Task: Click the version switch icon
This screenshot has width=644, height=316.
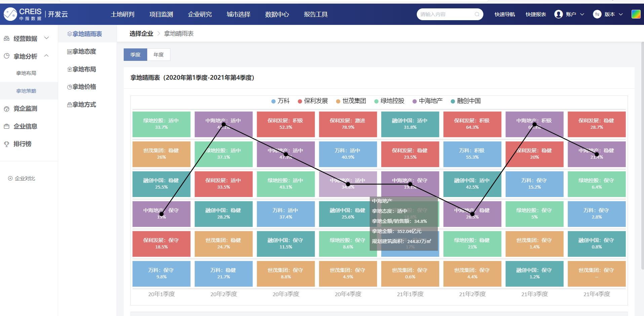Action: tap(597, 14)
